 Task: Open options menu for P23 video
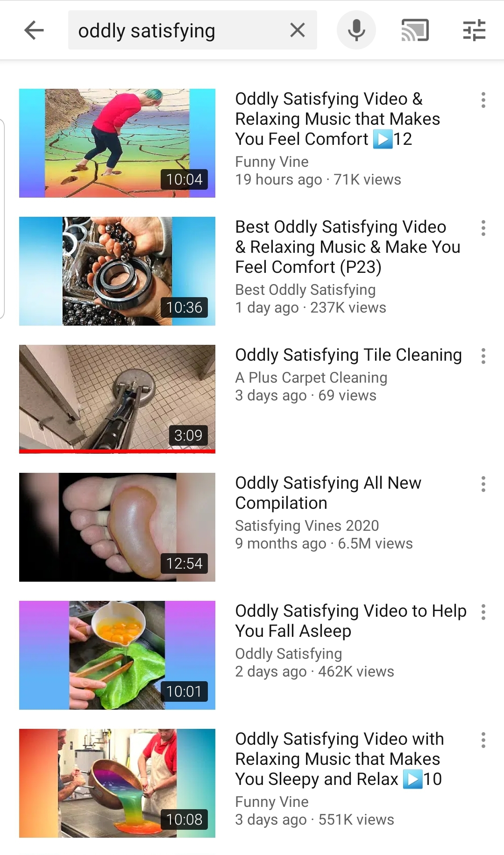pyautogui.click(x=483, y=228)
